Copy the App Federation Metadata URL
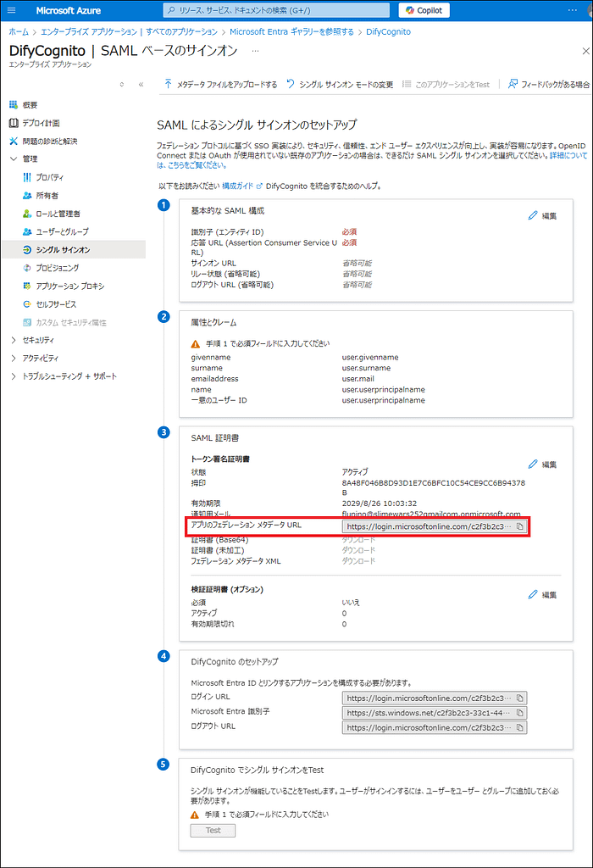 (519, 526)
